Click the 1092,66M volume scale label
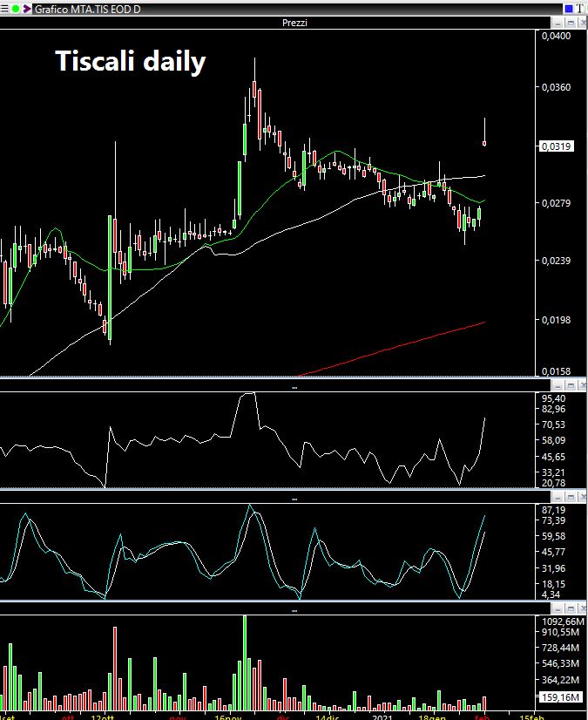This screenshot has width=588, height=720. [564, 622]
